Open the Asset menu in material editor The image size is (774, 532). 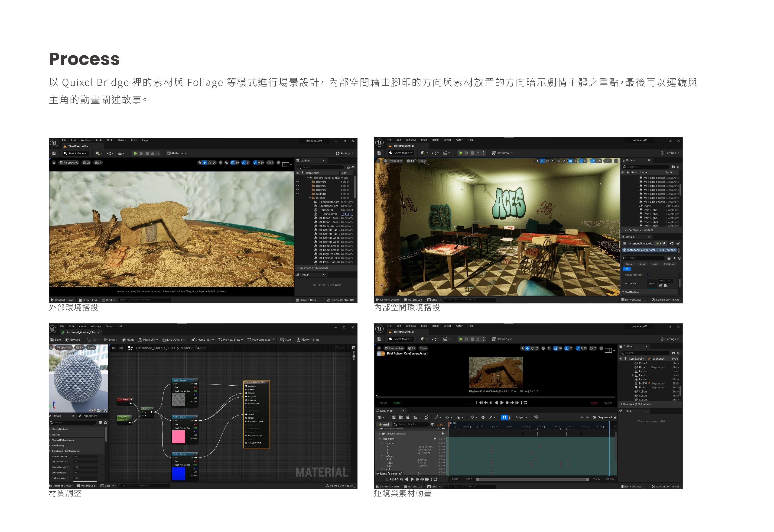82,327
